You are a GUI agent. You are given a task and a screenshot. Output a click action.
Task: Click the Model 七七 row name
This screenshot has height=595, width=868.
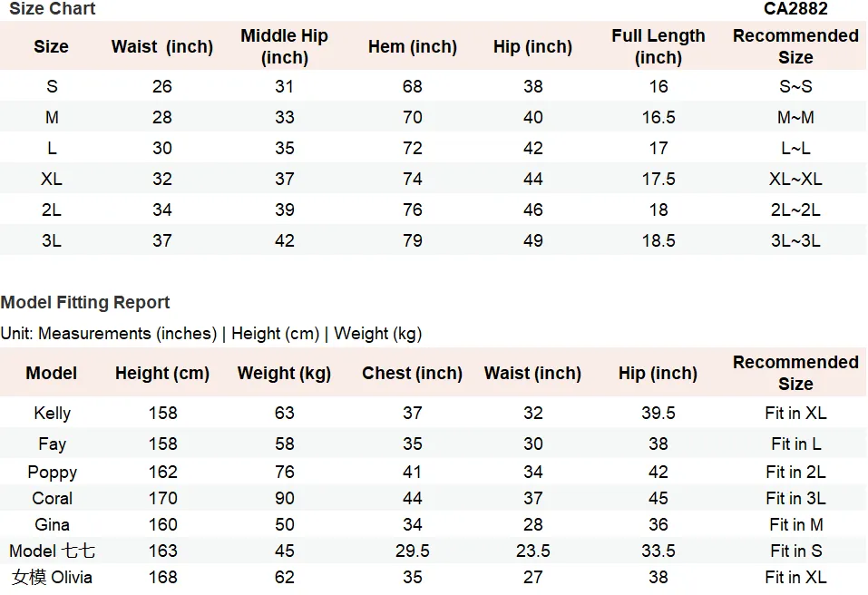pos(52,551)
